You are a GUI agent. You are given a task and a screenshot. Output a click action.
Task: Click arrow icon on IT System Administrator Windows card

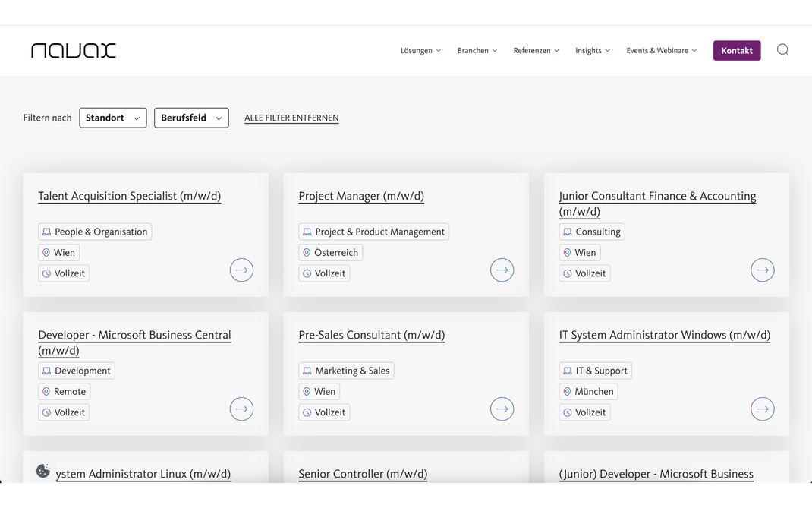[762, 409]
